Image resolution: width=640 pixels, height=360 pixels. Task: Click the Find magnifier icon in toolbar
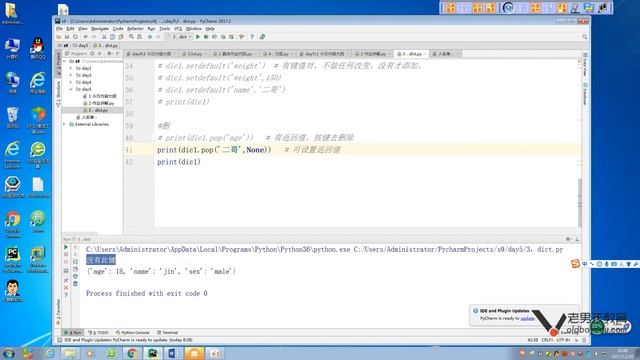click(x=131, y=37)
